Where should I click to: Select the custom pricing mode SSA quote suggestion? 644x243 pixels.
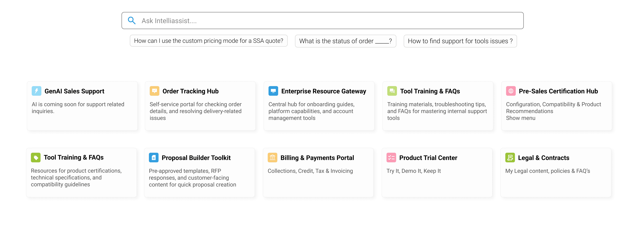[x=209, y=41]
